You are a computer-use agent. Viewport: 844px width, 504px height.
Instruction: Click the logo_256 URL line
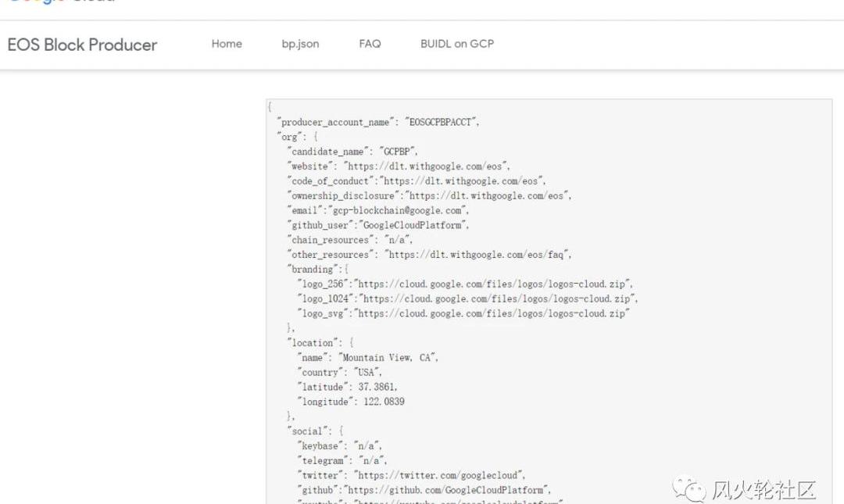point(465,284)
